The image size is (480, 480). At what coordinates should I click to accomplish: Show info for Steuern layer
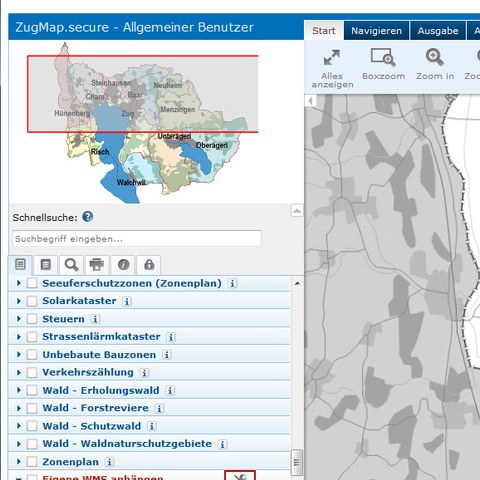(95, 319)
